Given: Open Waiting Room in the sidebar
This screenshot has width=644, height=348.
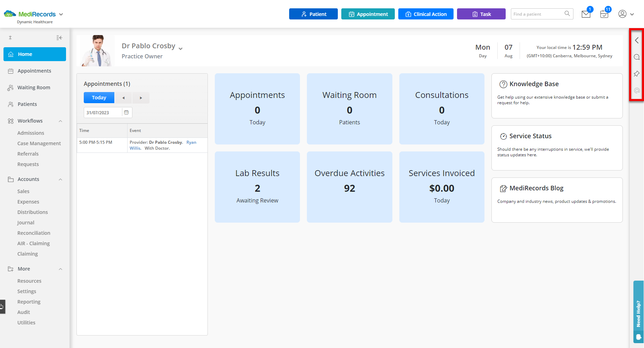Looking at the screenshot, I should point(34,88).
